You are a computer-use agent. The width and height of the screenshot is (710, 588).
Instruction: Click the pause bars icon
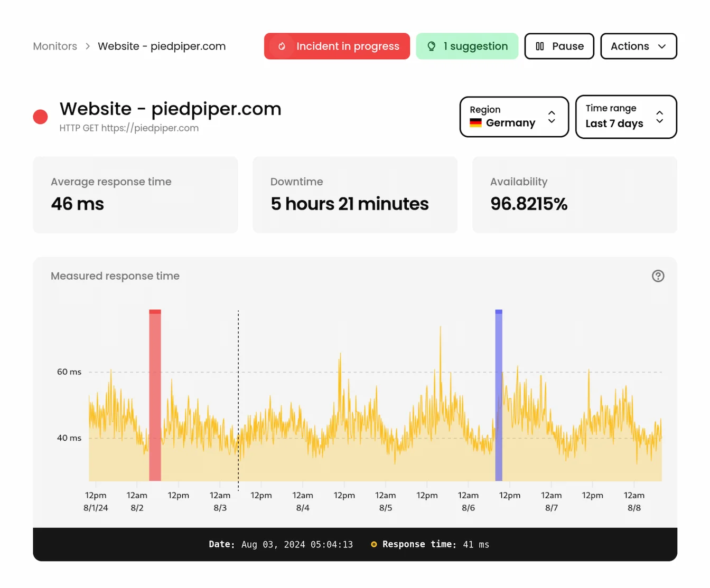tap(540, 46)
